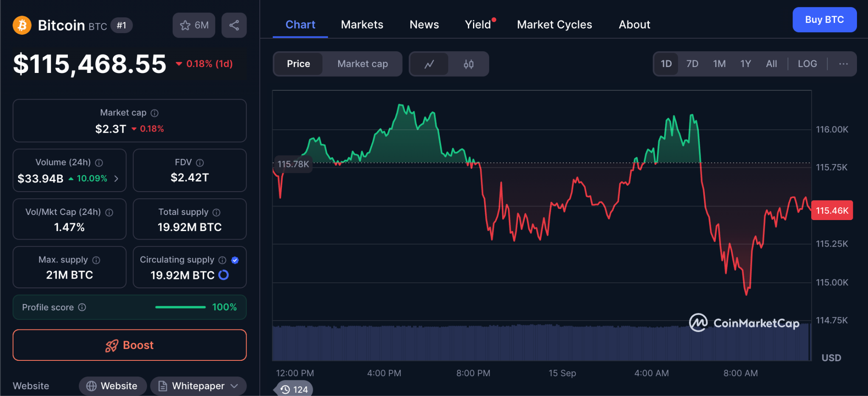Open the Markets tab

click(362, 25)
